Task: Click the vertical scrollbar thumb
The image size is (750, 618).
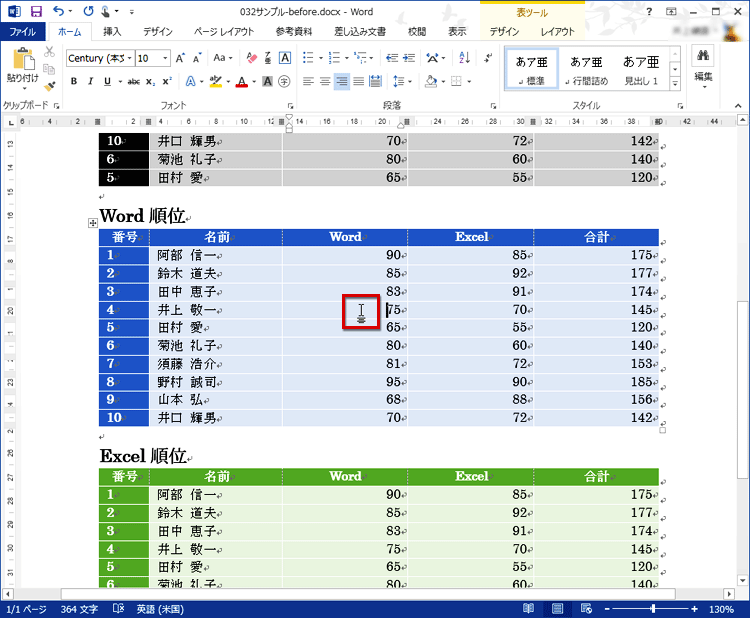Action: tap(742, 389)
